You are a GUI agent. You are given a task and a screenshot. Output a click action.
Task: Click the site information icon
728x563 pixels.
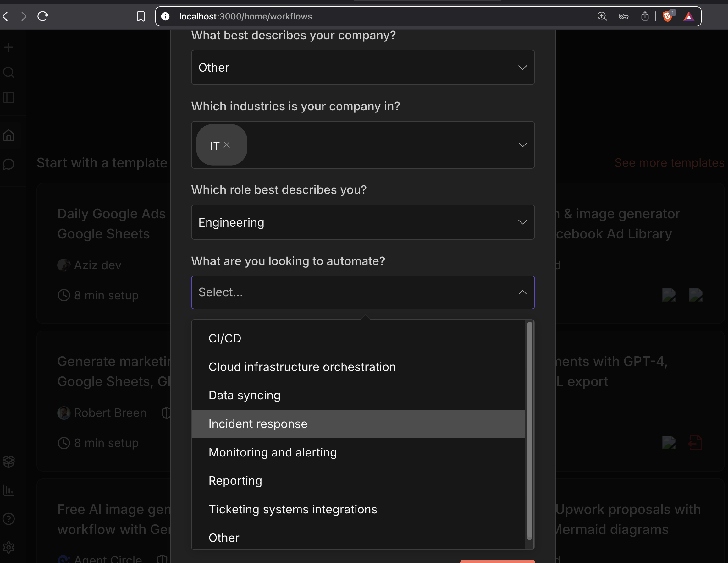click(165, 16)
